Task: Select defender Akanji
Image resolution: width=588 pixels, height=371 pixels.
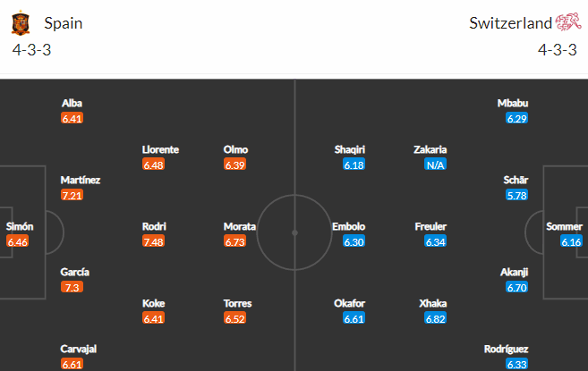Action: (515, 272)
